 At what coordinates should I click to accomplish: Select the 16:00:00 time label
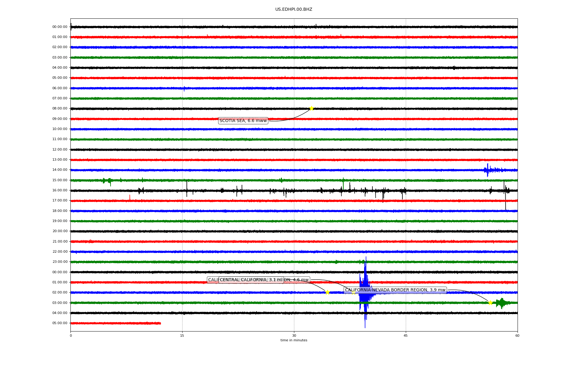pos(60,190)
